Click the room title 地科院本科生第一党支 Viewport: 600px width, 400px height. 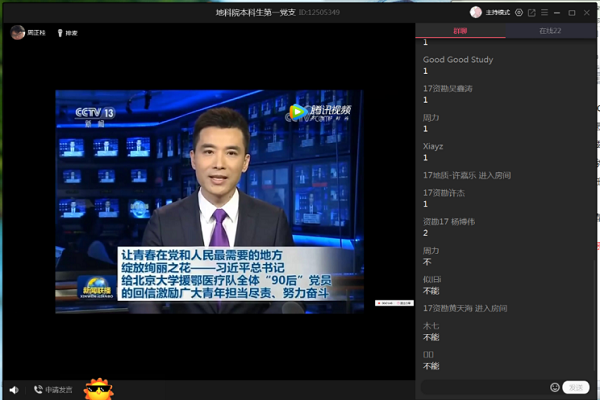(x=249, y=13)
